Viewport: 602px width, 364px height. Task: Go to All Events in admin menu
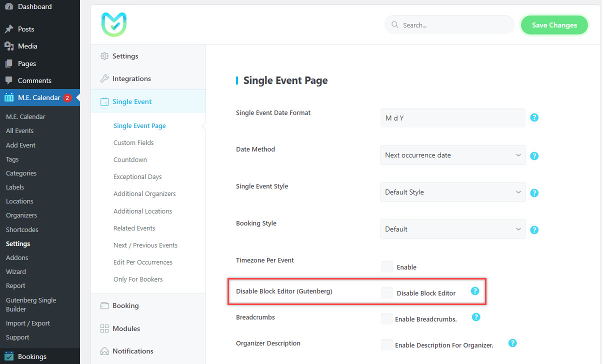[19, 131]
